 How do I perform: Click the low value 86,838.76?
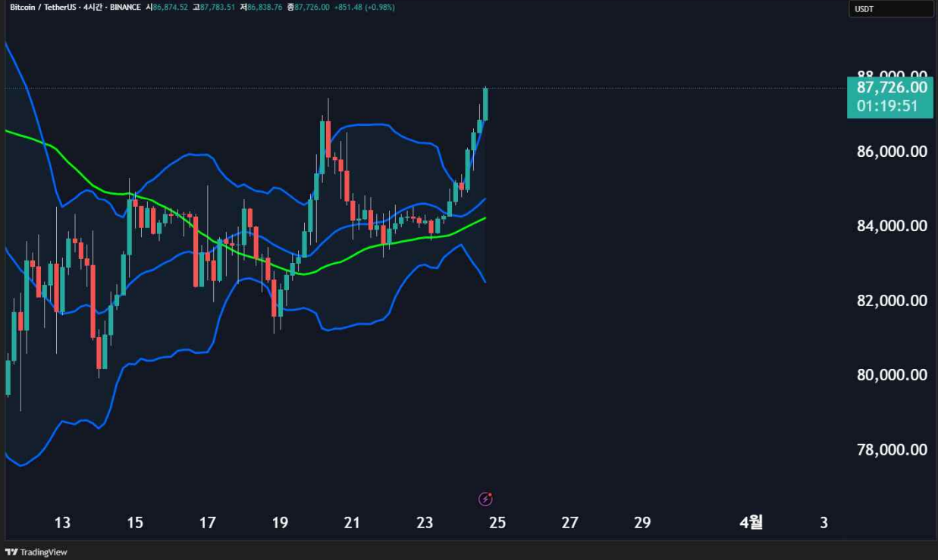(x=265, y=7)
